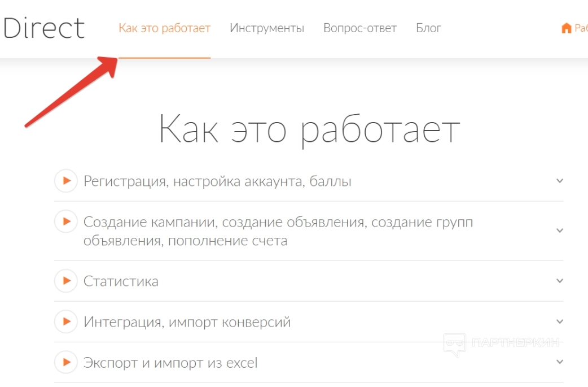
Task: Click the Direct logo text
Action: (x=43, y=28)
